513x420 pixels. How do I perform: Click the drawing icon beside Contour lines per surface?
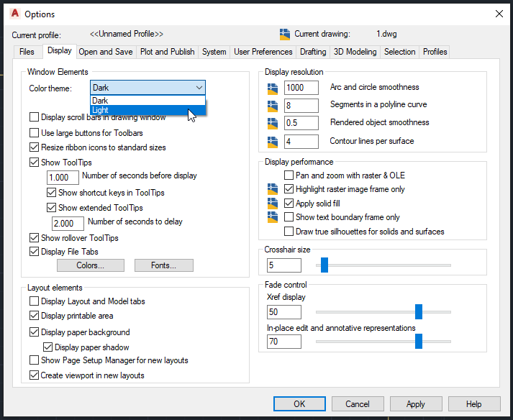[x=273, y=142]
